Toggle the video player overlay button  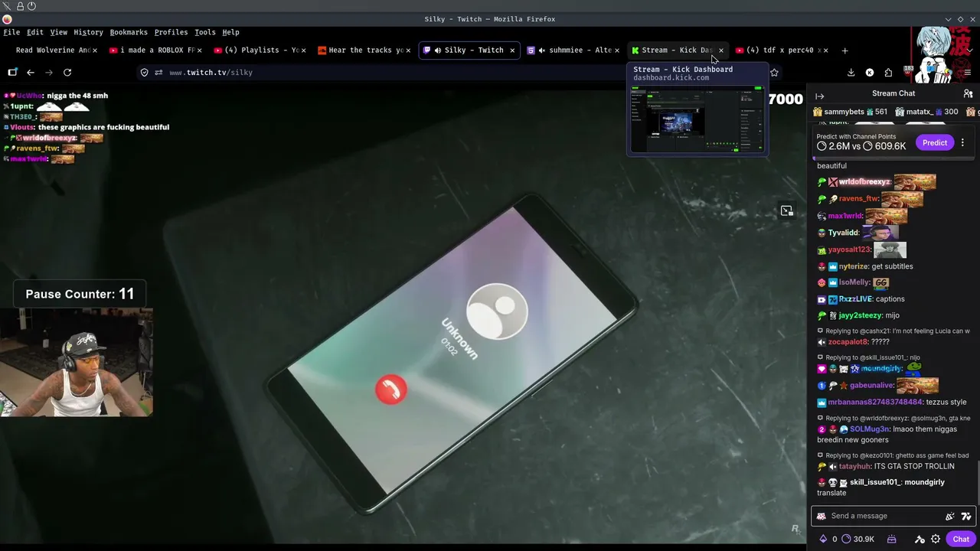(x=787, y=210)
